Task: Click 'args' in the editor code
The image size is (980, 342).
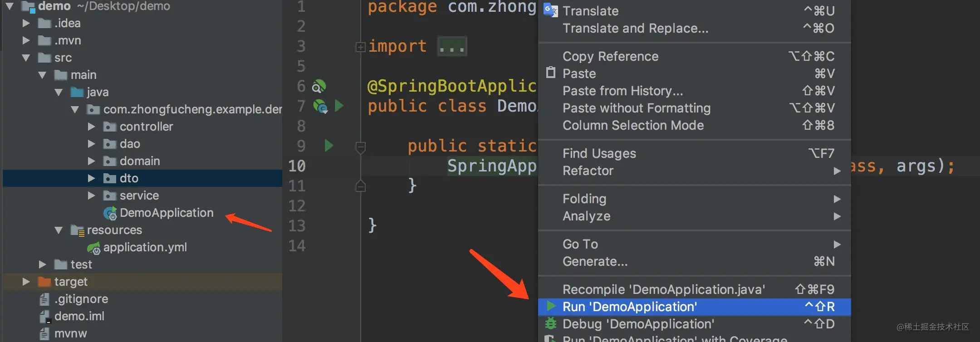Action: click(916, 166)
